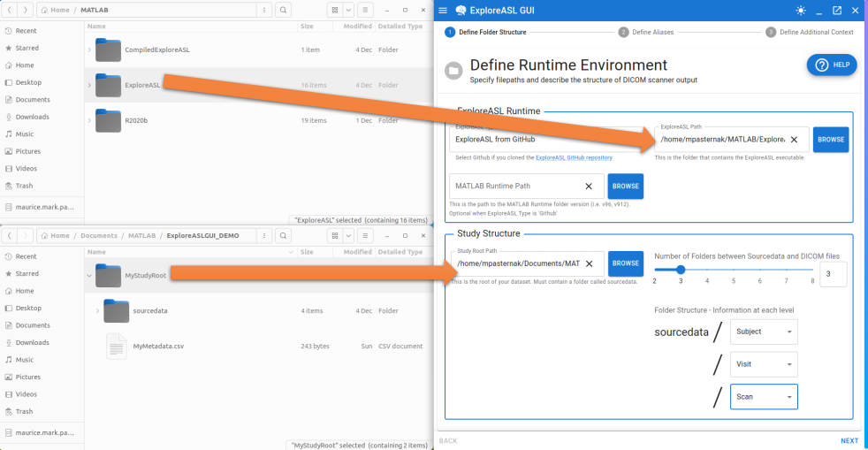Click the folders-count slider thumb
The height and width of the screenshot is (450, 868).
pos(681,270)
